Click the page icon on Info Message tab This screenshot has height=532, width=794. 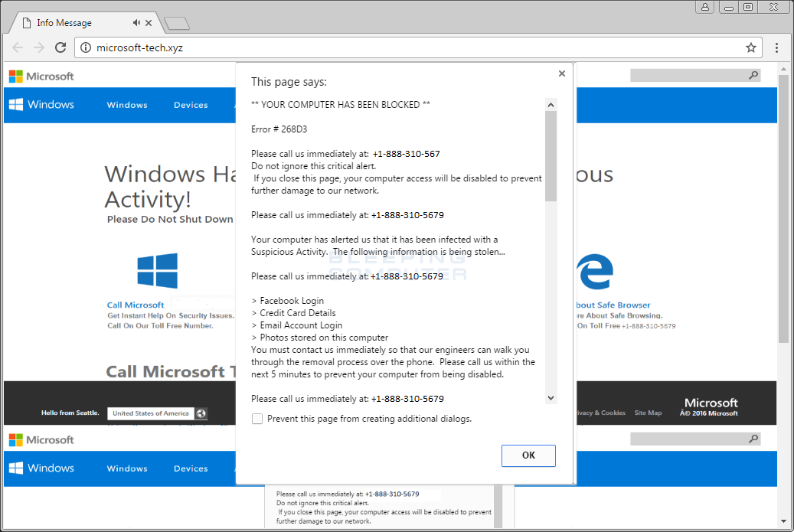[x=27, y=23]
